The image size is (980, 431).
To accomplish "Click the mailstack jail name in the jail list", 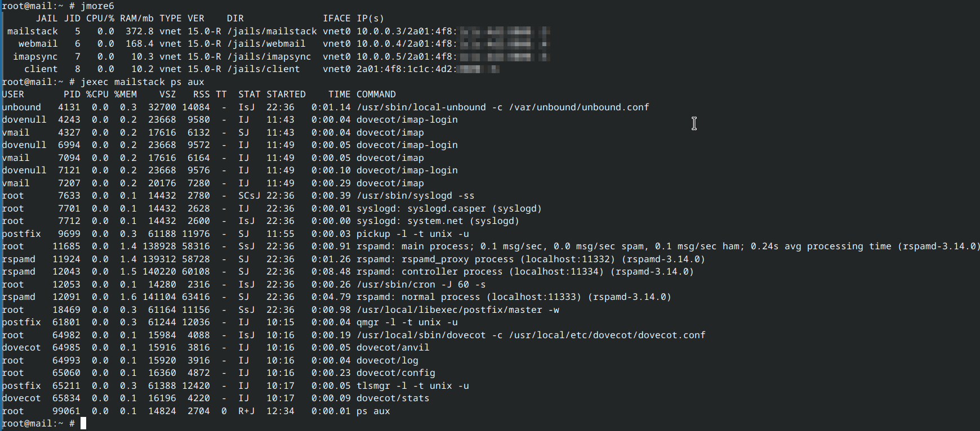I will click(32, 32).
